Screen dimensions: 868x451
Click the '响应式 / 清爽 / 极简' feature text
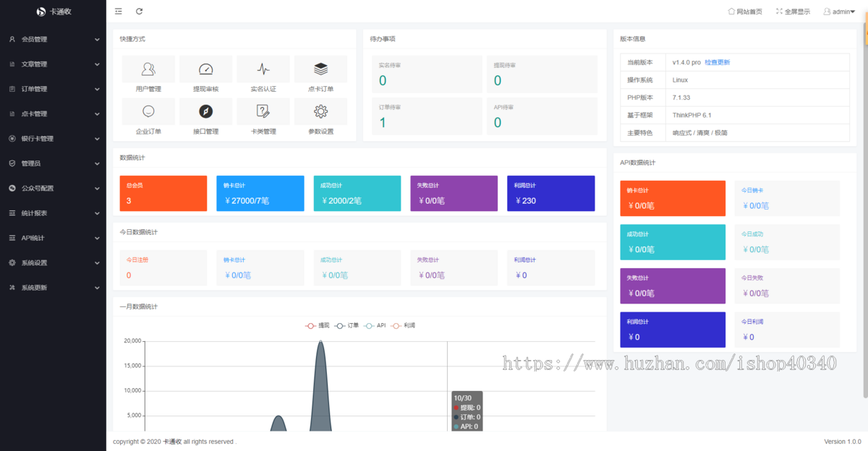699,133
